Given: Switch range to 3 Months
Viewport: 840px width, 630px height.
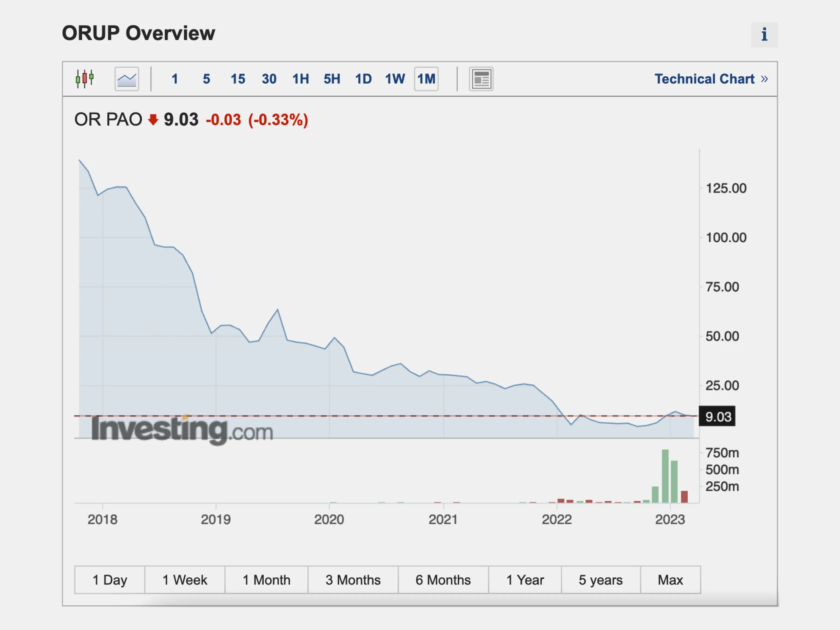Looking at the screenshot, I should coord(353,580).
